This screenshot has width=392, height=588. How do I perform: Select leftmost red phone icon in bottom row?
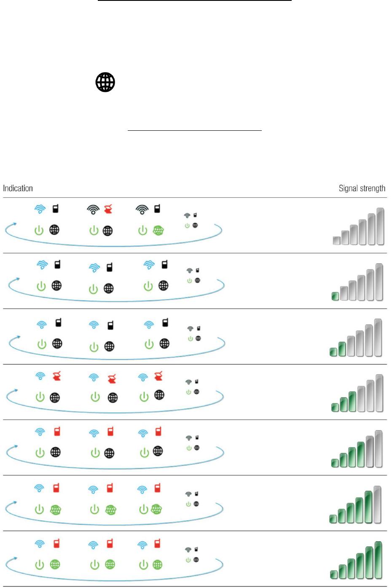[56, 544]
